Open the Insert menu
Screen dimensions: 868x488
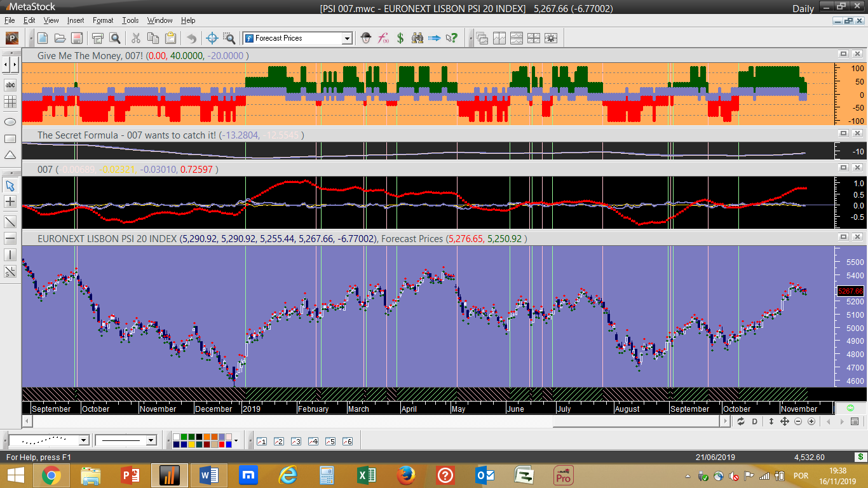click(x=75, y=20)
